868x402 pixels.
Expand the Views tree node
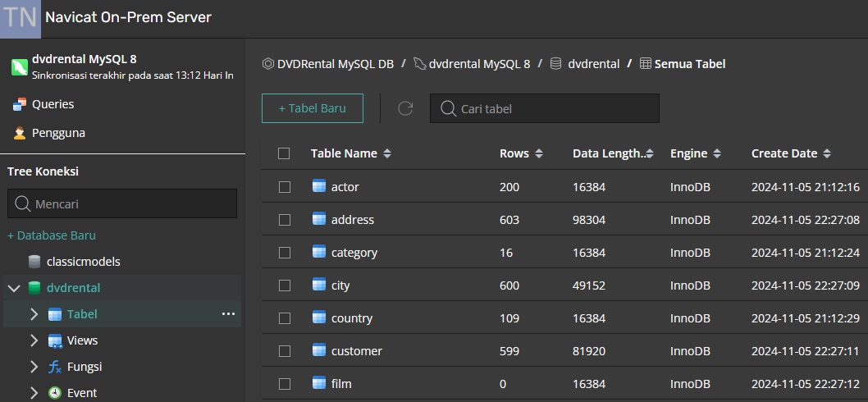pyautogui.click(x=34, y=340)
